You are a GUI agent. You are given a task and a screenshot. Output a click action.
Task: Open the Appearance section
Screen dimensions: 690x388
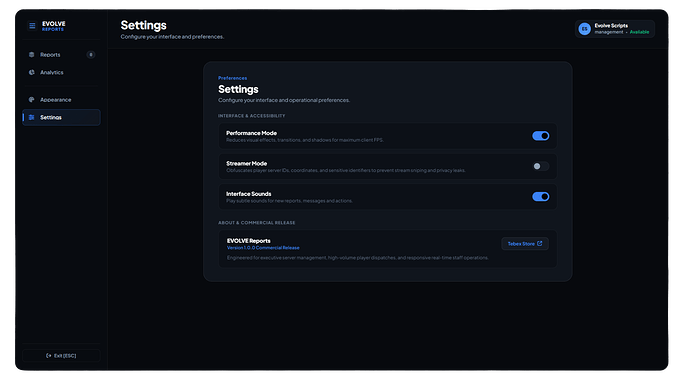pyautogui.click(x=61, y=99)
